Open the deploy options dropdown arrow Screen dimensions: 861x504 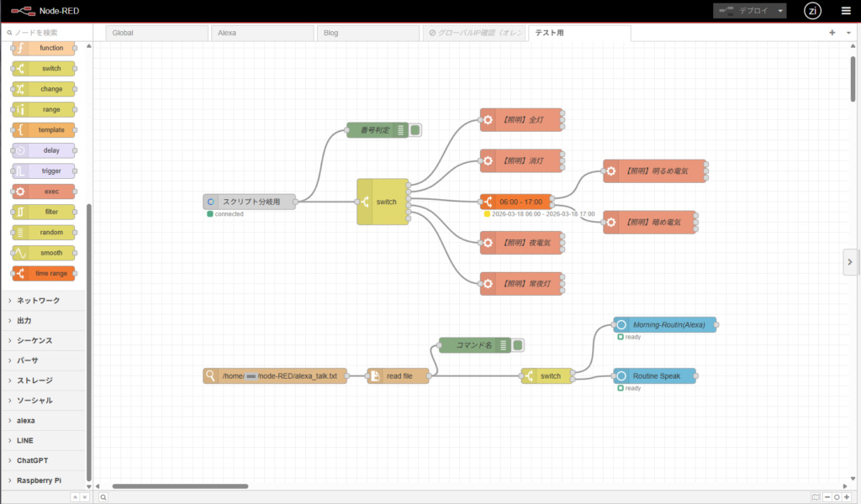[x=781, y=11]
